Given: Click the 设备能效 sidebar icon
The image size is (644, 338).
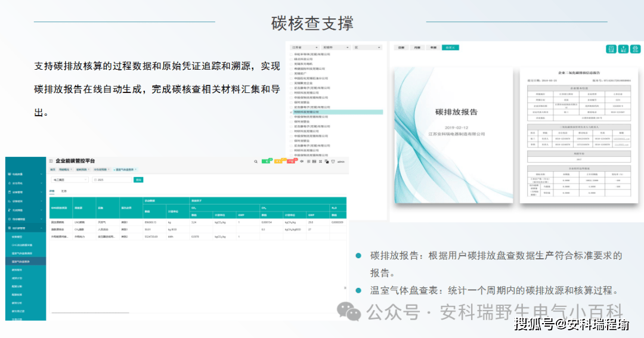Looking at the screenshot, I should coord(10,201).
